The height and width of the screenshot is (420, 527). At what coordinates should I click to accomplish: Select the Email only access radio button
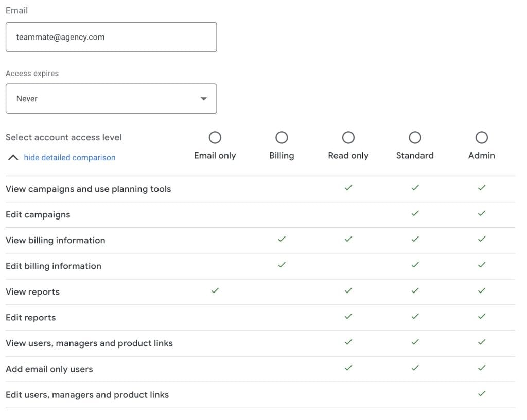point(215,137)
